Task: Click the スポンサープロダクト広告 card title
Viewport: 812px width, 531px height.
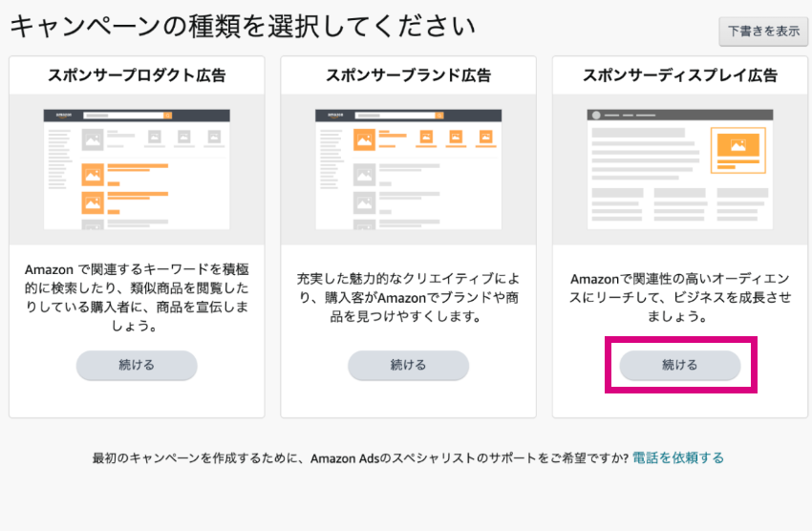Action: point(137,75)
